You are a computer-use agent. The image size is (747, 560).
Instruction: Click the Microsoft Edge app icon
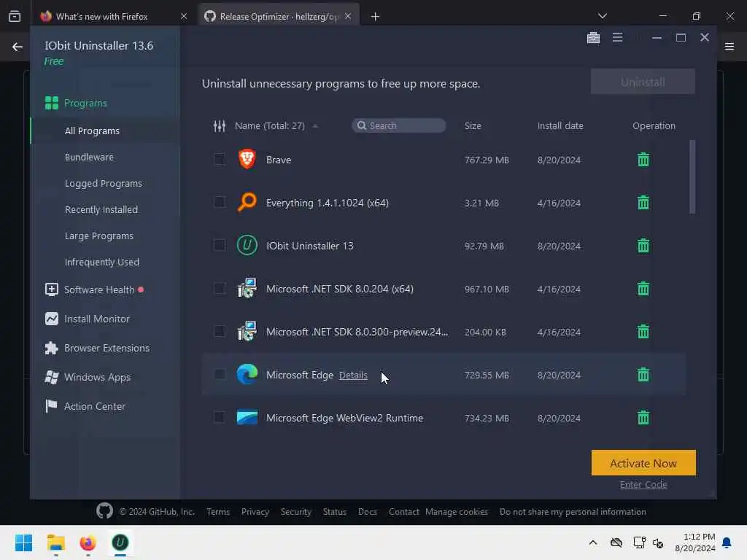pyautogui.click(x=247, y=374)
